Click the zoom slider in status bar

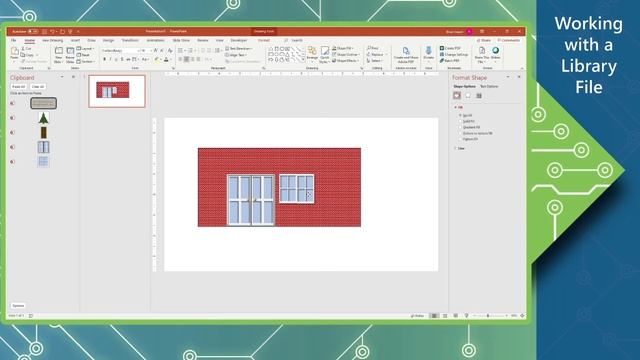(x=490, y=316)
